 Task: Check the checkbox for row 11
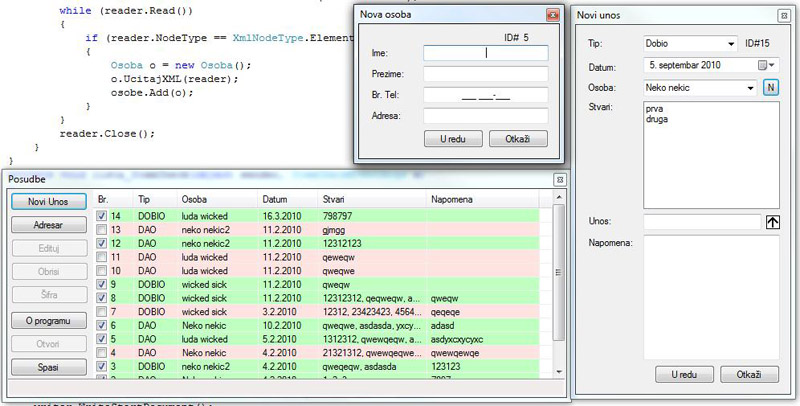pyautogui.click(x=102, y=257)
